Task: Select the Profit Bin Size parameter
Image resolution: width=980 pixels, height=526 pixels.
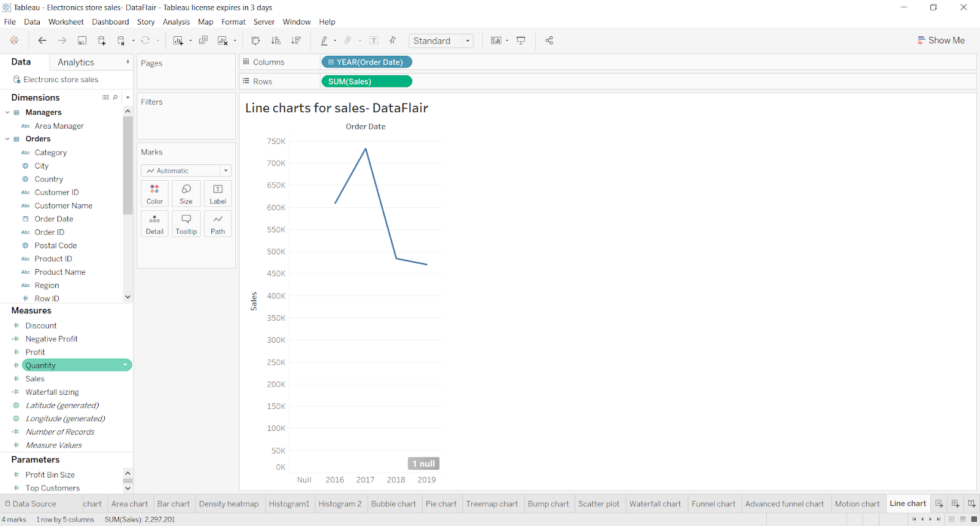Action: (x=50, y=475)
